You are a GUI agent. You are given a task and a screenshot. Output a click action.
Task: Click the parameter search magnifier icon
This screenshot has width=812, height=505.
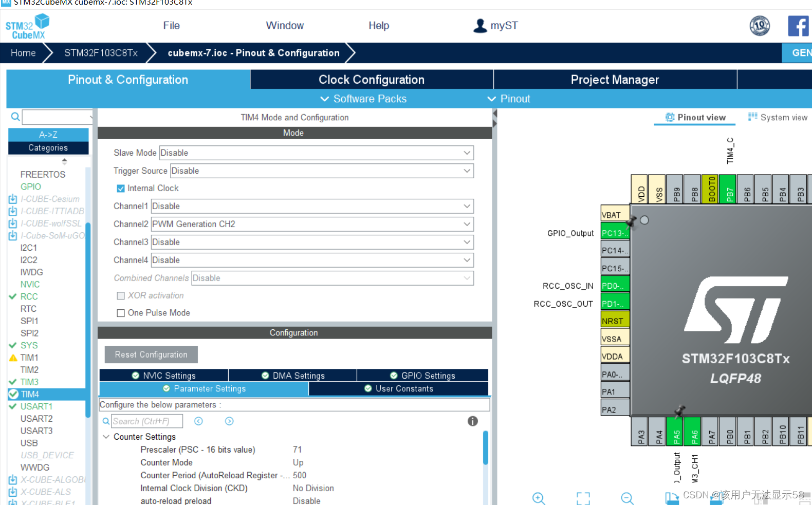pos(106,421)
